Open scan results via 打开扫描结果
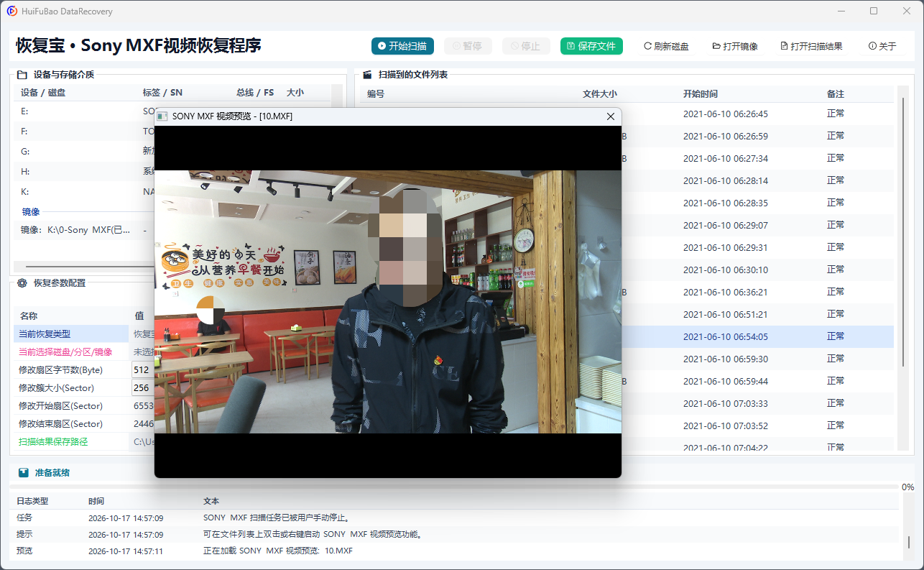This screenshot has width=924, height=570. coord(811,46)
